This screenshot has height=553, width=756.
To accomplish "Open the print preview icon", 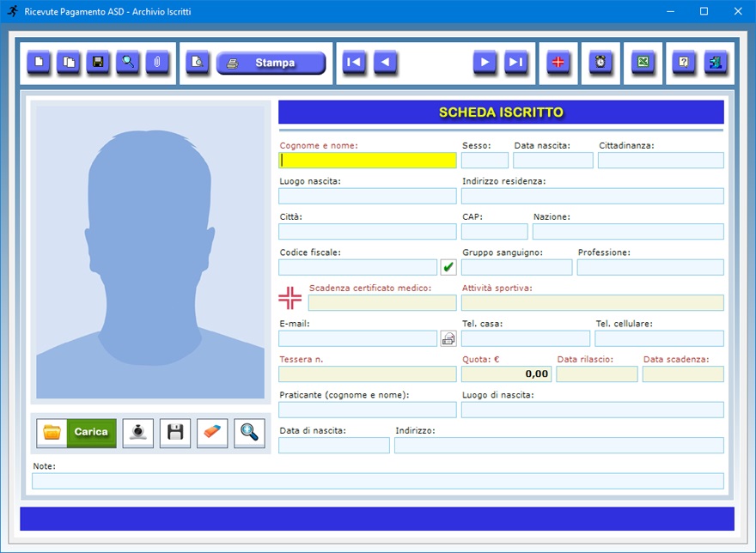I will tap(198, 62).
